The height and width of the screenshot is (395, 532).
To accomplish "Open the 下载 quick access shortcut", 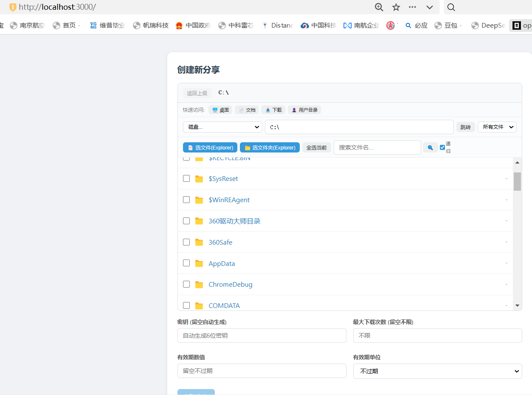I will 273,110.
